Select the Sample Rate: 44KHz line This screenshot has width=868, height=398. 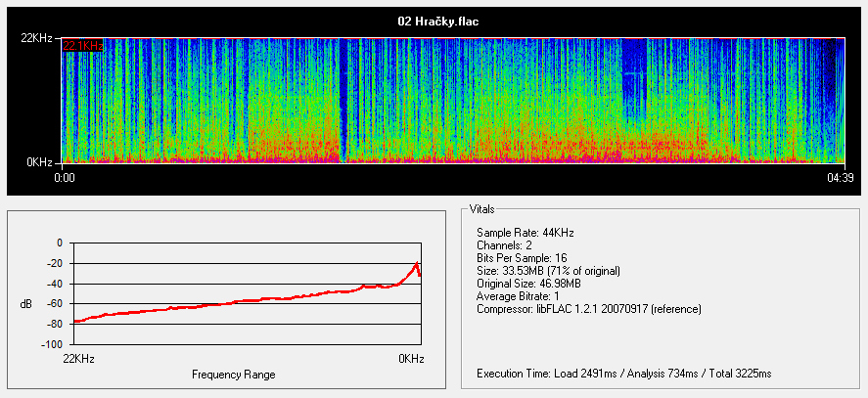tap(525, 233)
